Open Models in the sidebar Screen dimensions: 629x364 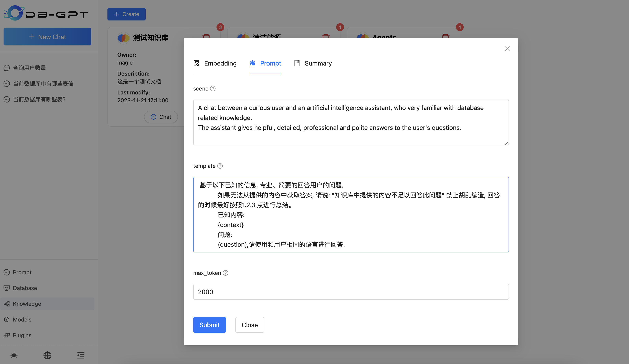pyautogui.click(x=22, y=319)
